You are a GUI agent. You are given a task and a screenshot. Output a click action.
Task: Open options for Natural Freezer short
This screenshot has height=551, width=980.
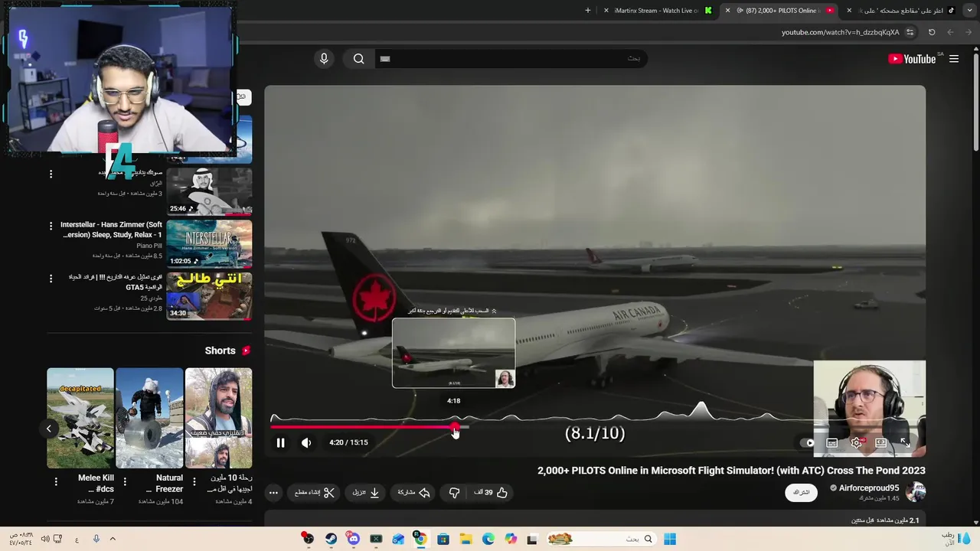(125, 481)
